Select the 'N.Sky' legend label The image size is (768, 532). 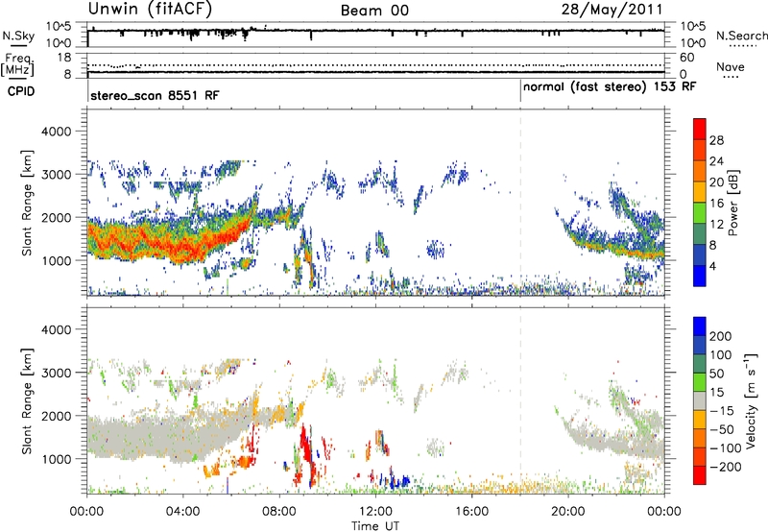click(18, 36)
